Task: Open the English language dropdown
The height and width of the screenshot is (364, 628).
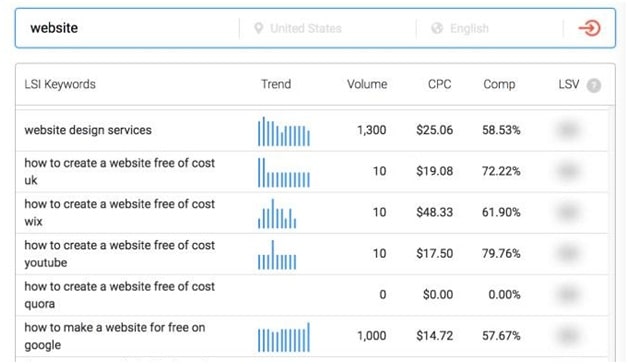Action: [x=469, y=28]
